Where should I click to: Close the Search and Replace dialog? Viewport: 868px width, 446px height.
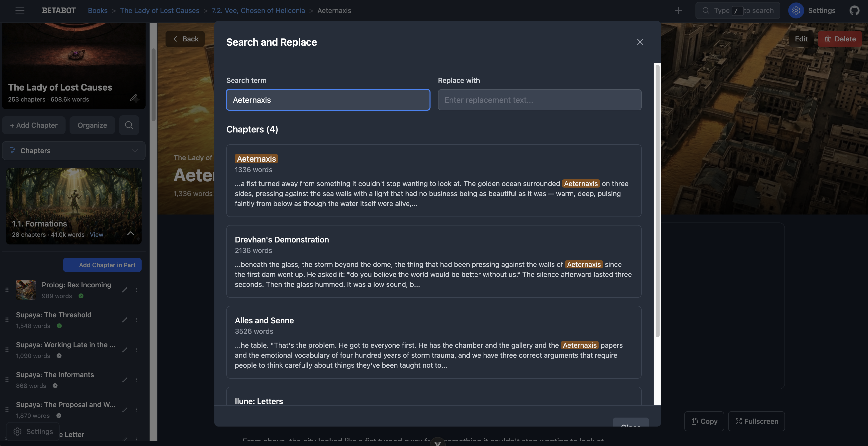[640, 42]
